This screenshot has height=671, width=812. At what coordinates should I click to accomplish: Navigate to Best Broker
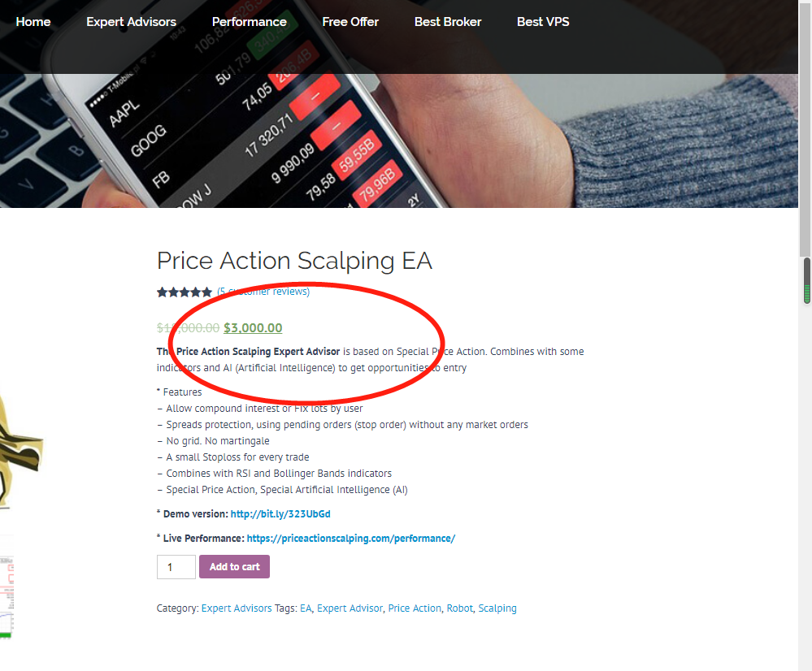(448, 22)
